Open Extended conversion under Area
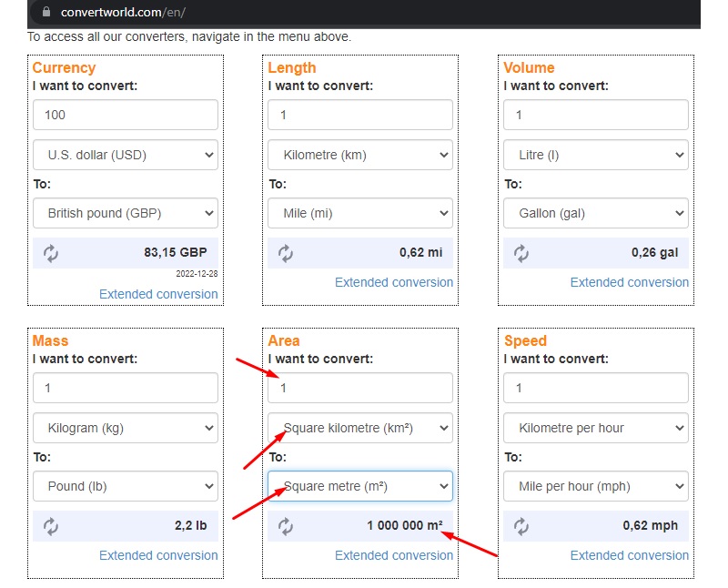This screenshot has height=588, width=728. coord(393,555)
